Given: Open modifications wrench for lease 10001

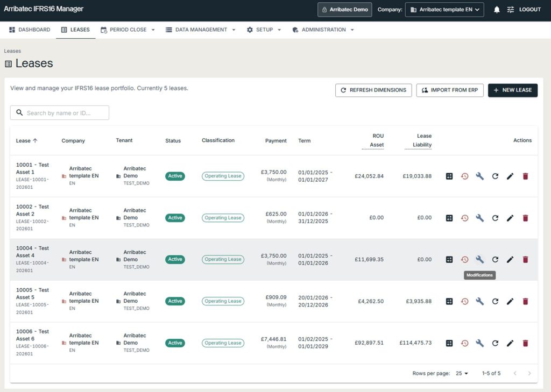Looking at the screenshot, I should 479,176.
